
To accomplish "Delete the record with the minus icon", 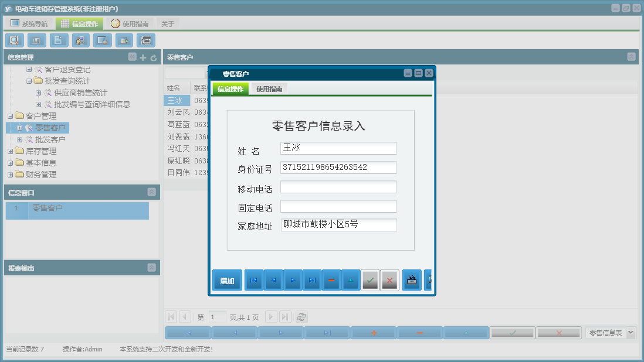I will pyautogui.click(x=331, y=280).
